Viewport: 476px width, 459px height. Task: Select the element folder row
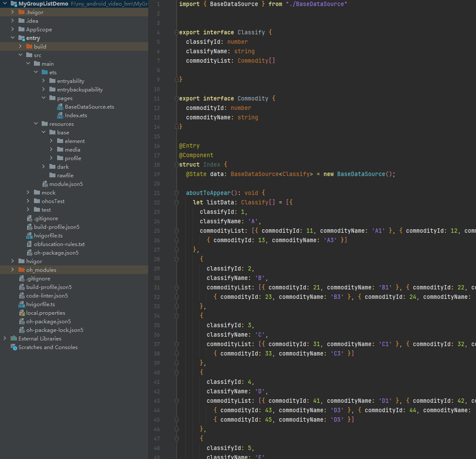74,141
